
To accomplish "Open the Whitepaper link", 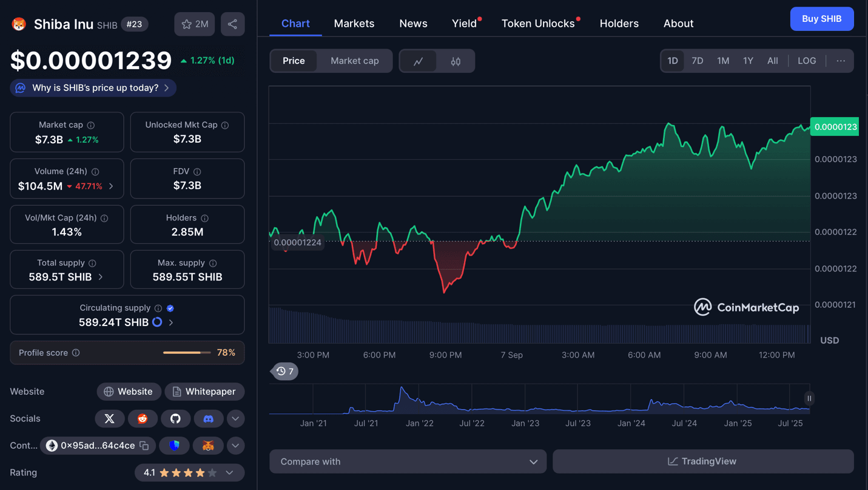I will 204,392.
